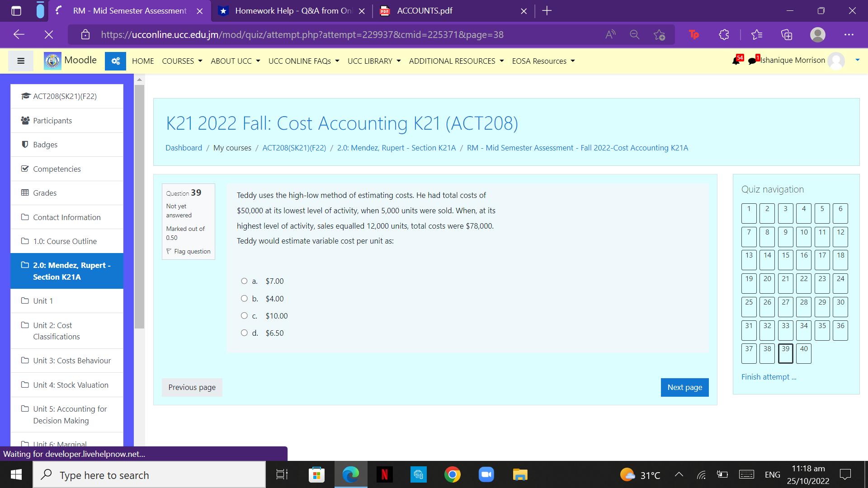Screen dimensions: 868x488
Task: Expand the COURSES dropdown menu
Action: (x=182, y=61)
